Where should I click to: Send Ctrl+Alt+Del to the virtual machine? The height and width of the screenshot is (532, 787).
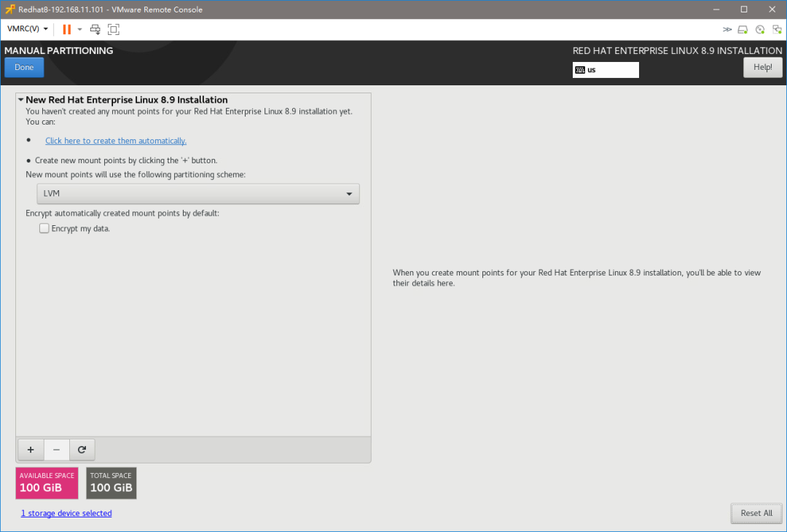pos(95,29)
